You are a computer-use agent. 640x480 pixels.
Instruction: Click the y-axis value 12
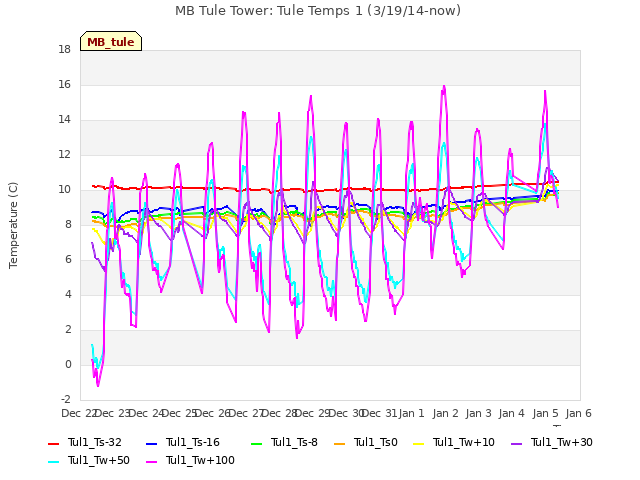click(64, 155)
